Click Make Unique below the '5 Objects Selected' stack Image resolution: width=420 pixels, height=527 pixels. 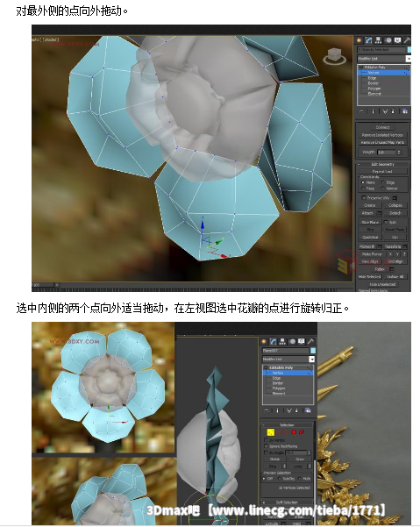click(x=385, y=111)
